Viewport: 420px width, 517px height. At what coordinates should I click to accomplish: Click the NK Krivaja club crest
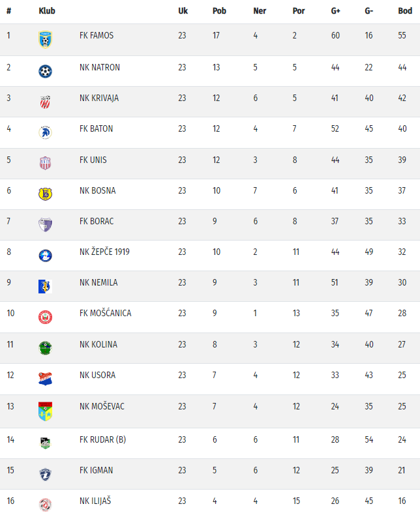[45, 102]
